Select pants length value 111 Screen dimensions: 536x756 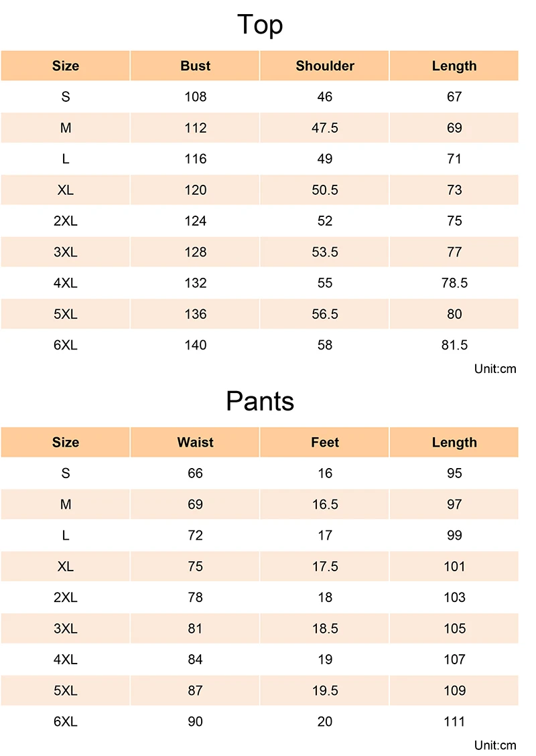tap(454, 722)
